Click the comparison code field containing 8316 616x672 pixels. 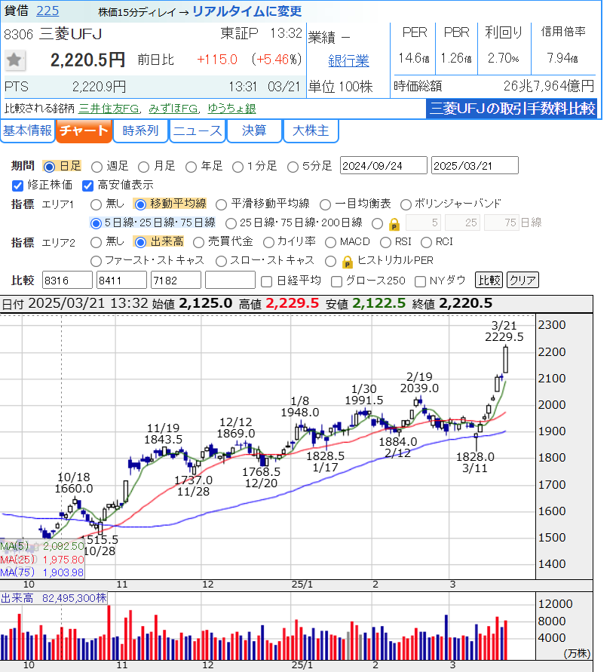point(67,281)
